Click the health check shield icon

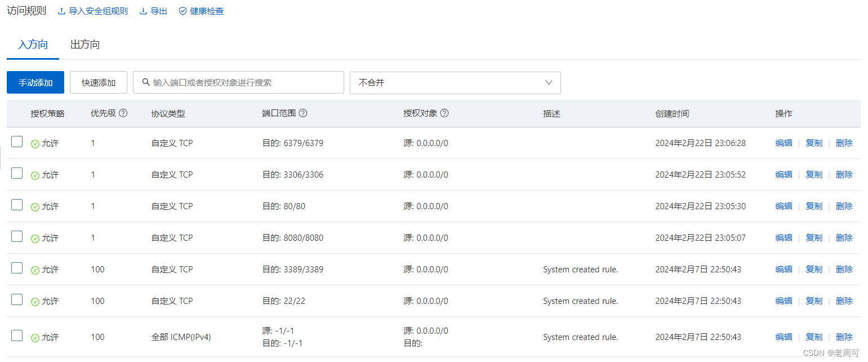tap(182, 11)
